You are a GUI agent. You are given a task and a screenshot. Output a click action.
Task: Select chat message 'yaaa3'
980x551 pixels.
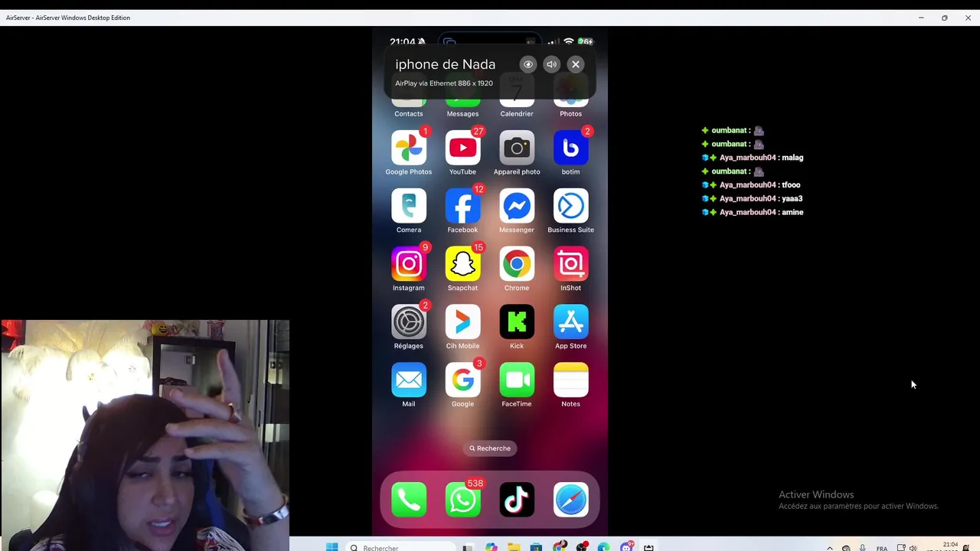pos(792,199)
